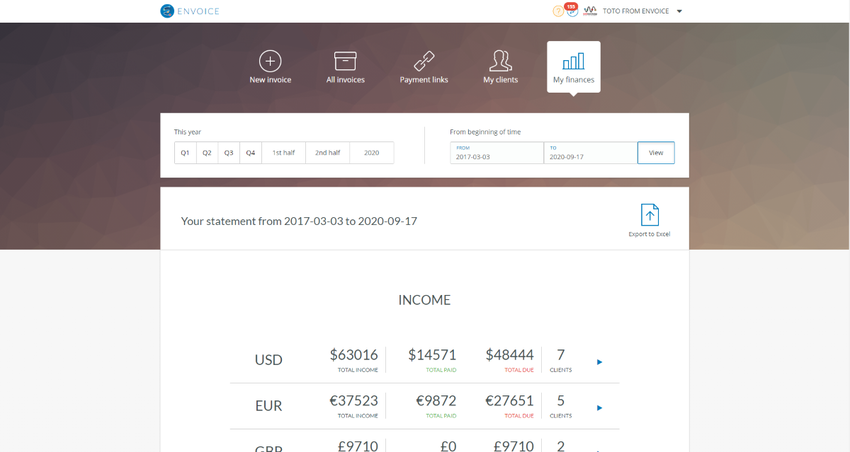Filter by Q4 period
This screenshot has width=850, height=452.
[x=250, y=153]
